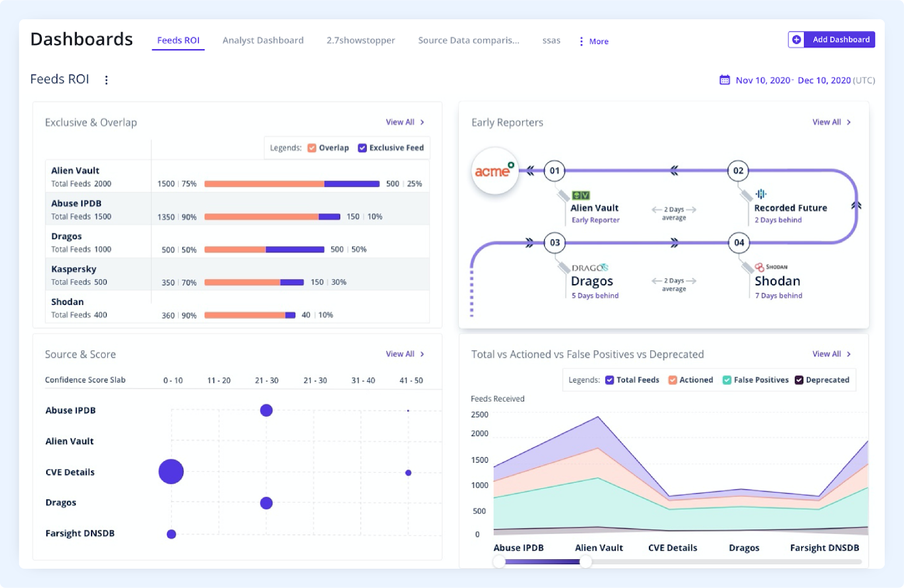
Task: Switch to the 2.7showstopper tab
Action: pos(360,40)
